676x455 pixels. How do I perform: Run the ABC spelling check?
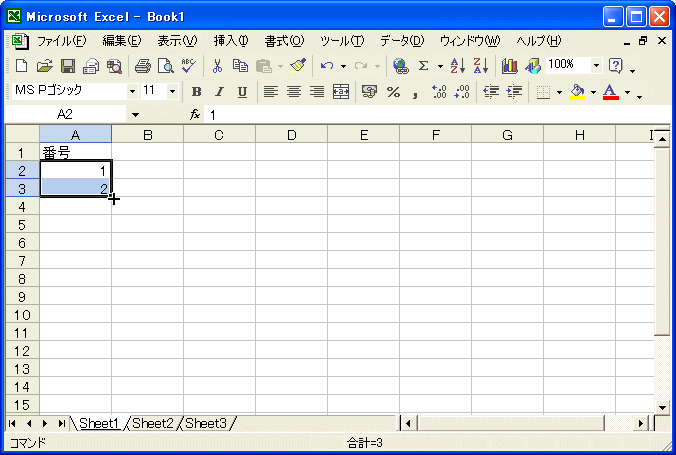click(x=188, y=66)
